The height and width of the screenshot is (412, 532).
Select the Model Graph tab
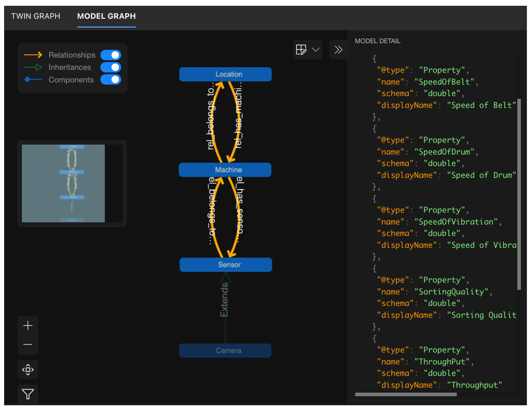pos(106,16)
